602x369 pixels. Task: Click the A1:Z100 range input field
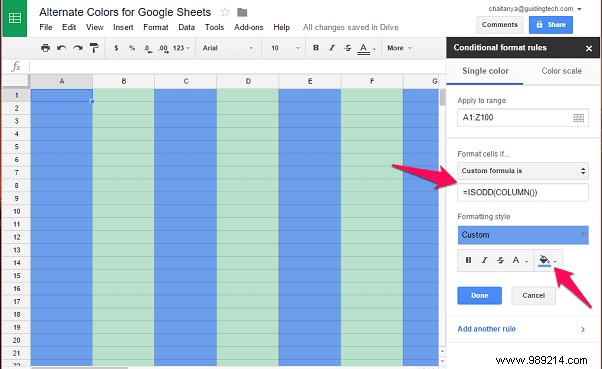[x=523, y=118]
